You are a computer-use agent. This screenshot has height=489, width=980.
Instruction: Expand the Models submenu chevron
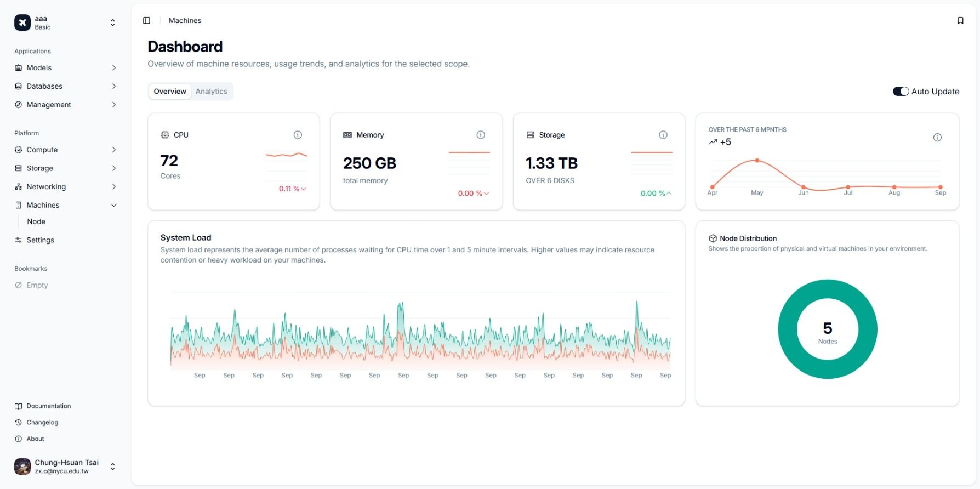(114, 67)
